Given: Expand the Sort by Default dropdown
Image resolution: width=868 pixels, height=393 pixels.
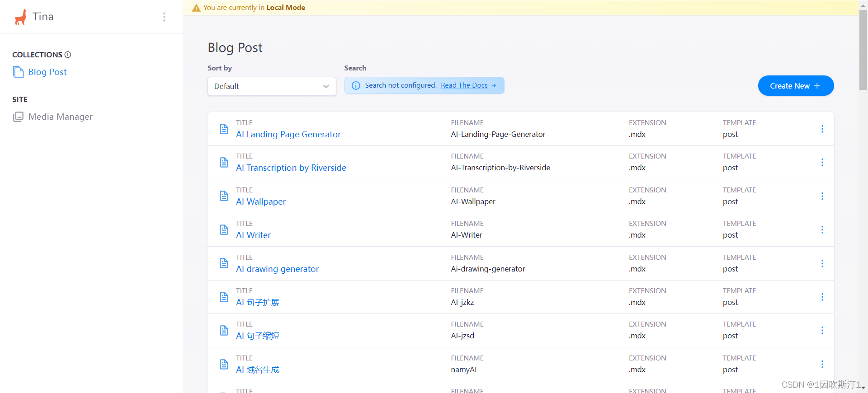Looking at the screenshot, I should point(272,86).
